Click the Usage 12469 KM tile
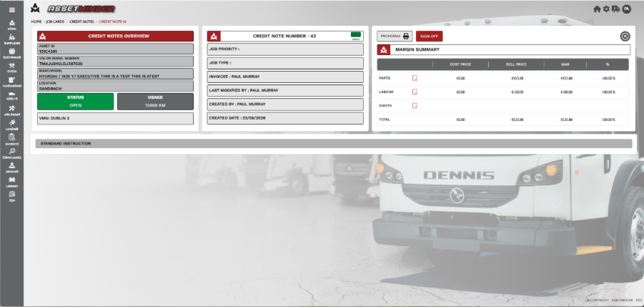Image resolution: width=644 pixels, height=307 pixels. (155, 102)
